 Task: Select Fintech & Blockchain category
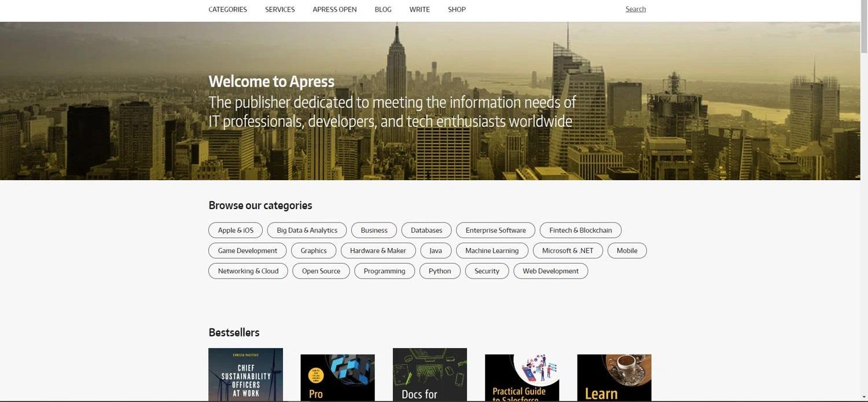coord(580,230)
